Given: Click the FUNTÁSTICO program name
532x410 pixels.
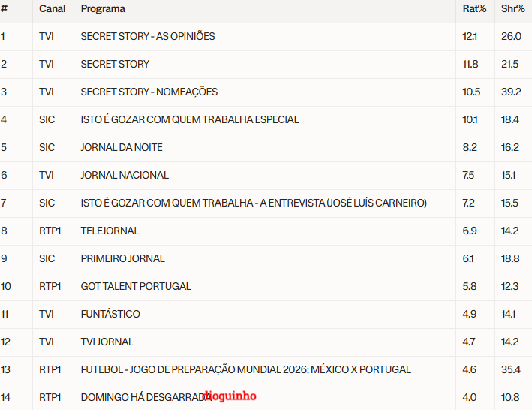Looking at the screenshot, I should click(x=110, y=314).
